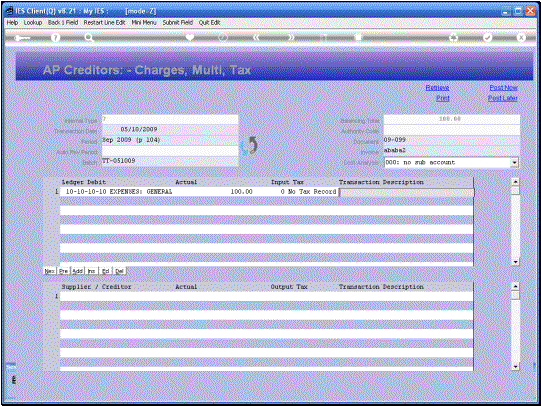Click the double right arrow toolbar icon
The height and width of the screenshot is (406, 541).
coord(291,38)
